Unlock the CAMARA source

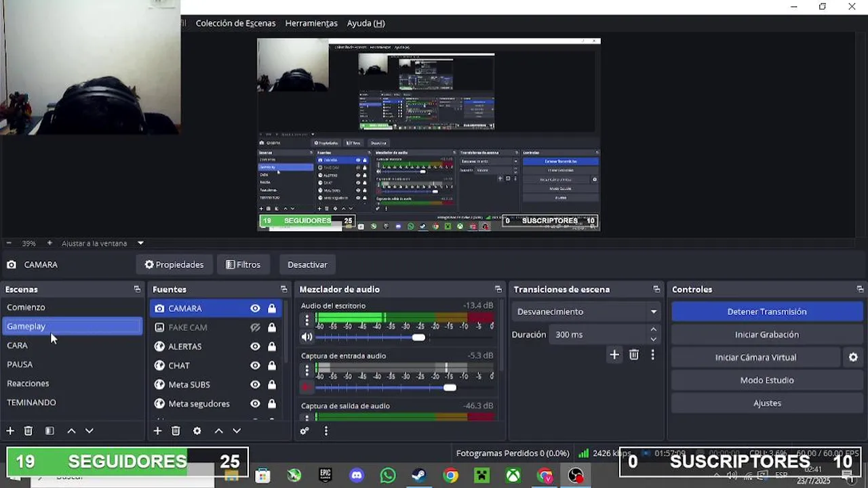[x=272, y=308]
